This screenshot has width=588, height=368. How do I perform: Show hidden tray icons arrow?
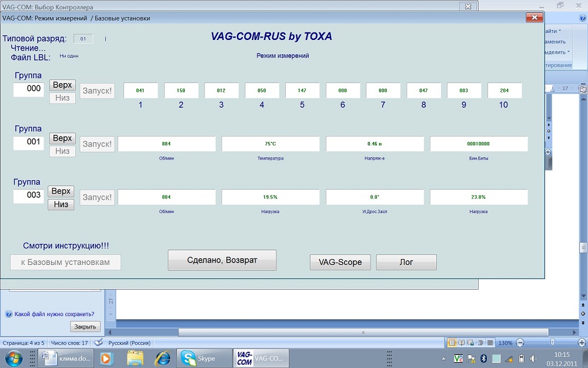[443, 359]
